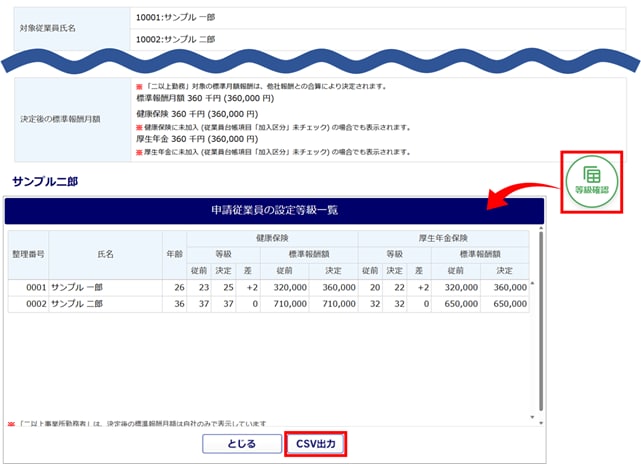Screen dimensions: 641x464
Task: Click the 健康保険 group header
Action: [272, 238]
